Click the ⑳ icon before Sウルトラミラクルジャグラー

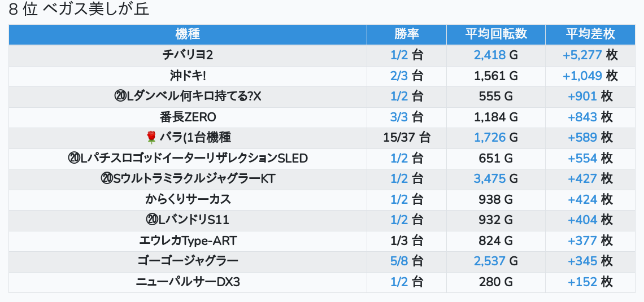[106, 179]
